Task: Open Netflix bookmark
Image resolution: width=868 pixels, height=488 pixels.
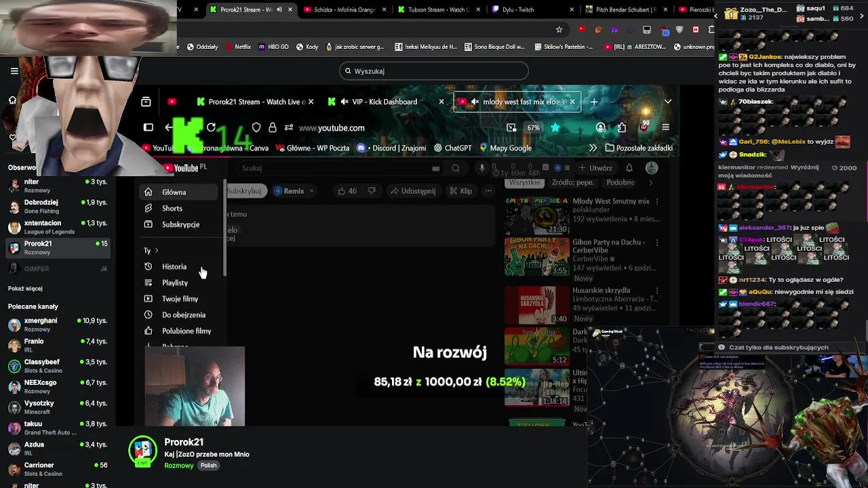Action: (237, 47)
